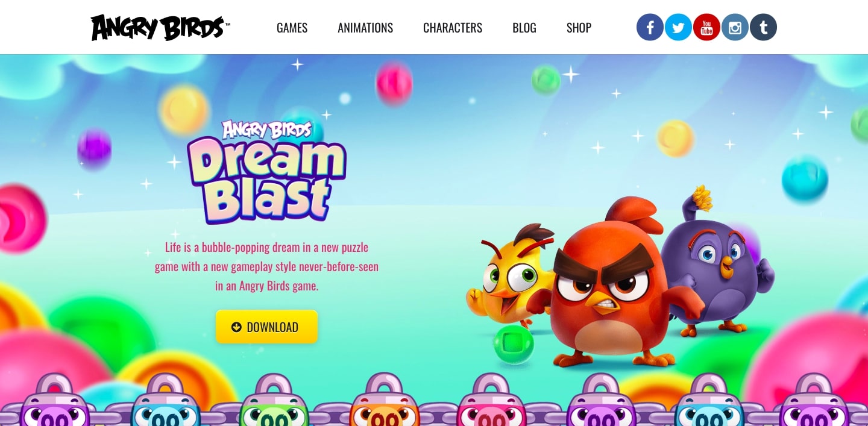Screen dimensions: 868x426
Task: Open the Facebook social icon
Action: pos(650,27)
